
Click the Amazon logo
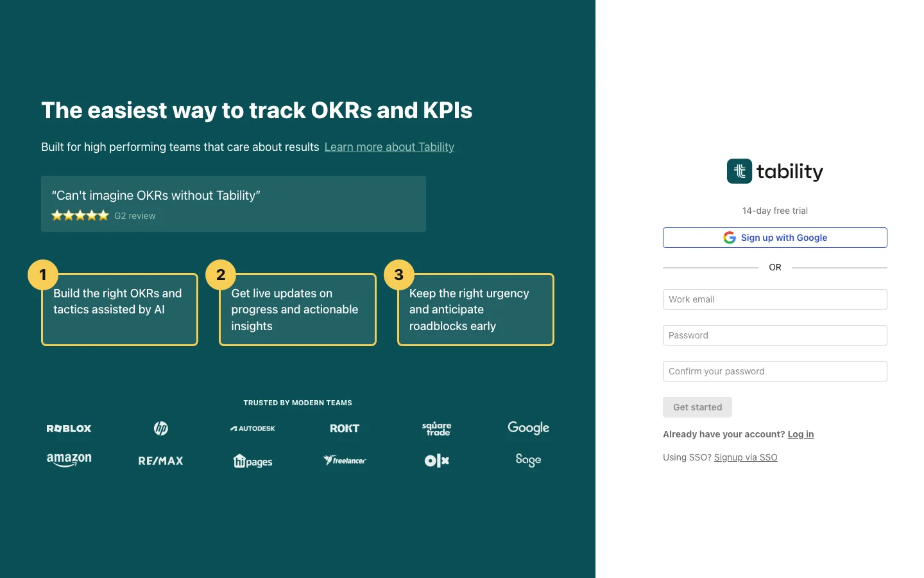point(69,460)
